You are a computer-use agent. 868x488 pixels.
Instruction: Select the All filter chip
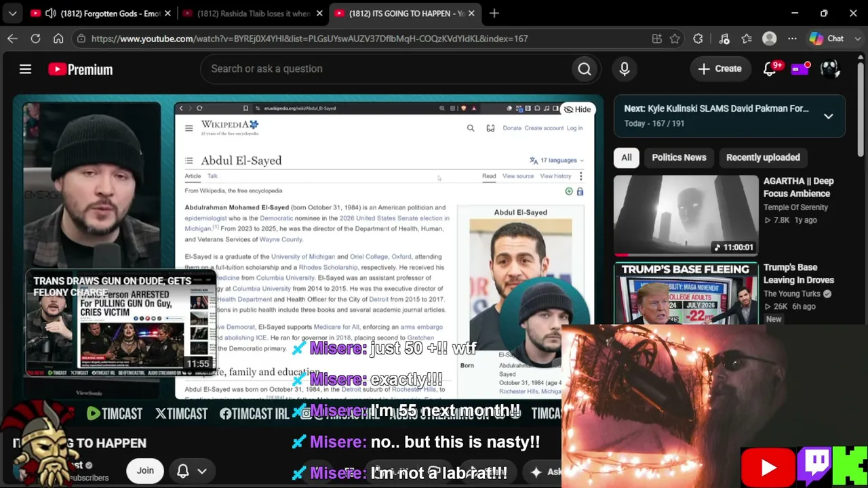627,157
